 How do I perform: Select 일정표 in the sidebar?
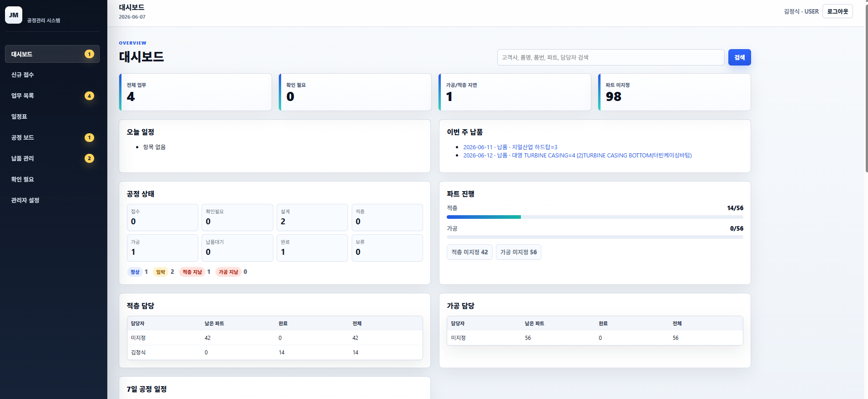(x=52, y=117)
